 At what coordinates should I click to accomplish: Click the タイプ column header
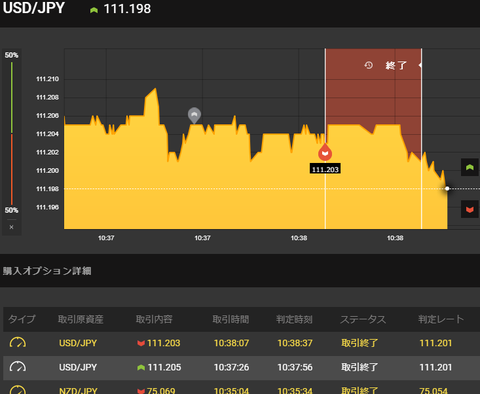point(21,319)
